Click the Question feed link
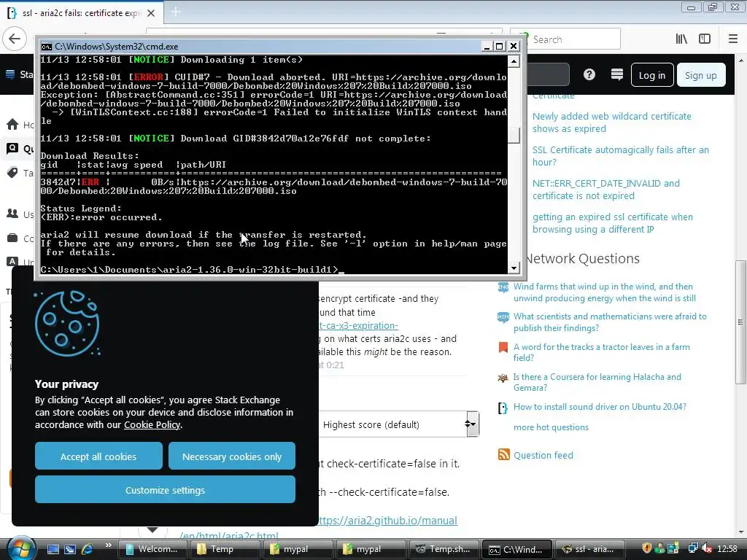747x560 pixels. coord(543,455)
